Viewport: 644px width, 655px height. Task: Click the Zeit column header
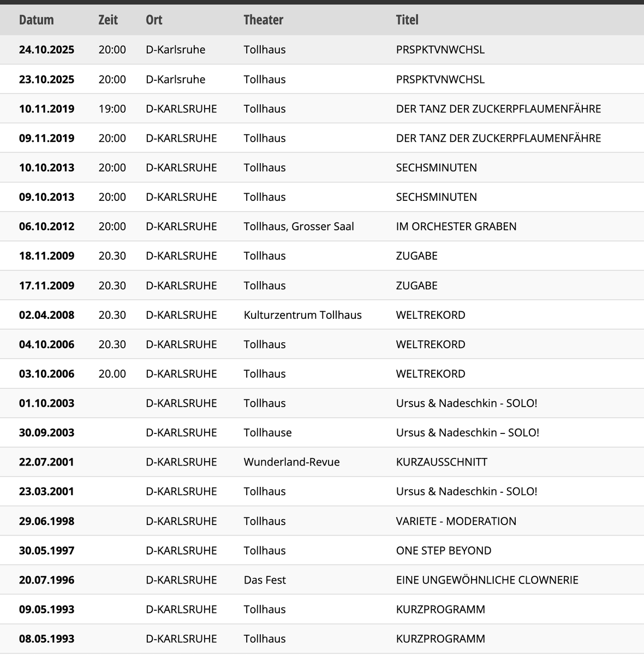(x=108, y=20)
